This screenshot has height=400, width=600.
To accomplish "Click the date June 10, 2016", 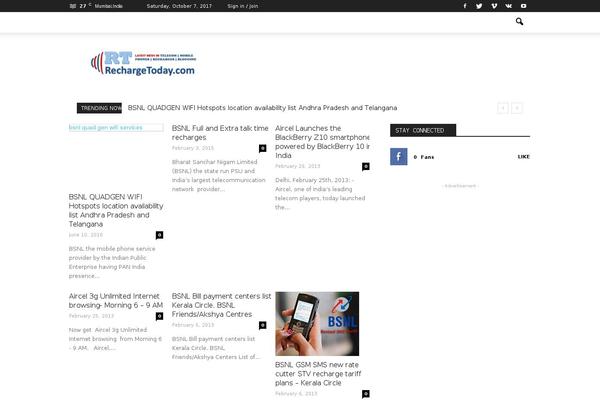I will [86, 235].
